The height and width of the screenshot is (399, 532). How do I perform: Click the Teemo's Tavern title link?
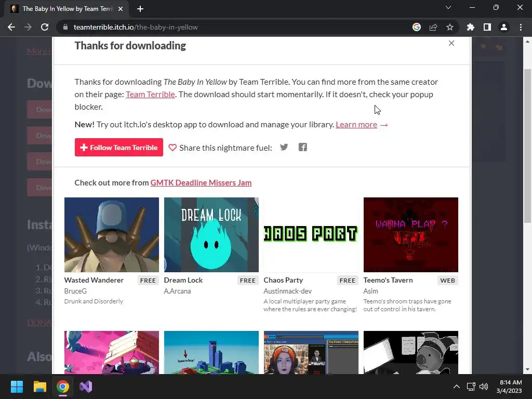tap(388, 280)
